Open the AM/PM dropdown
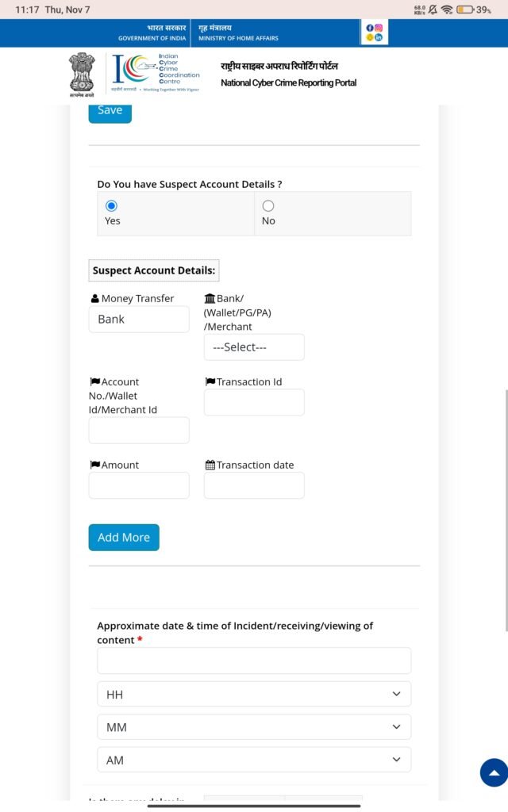Image resolution: width=508 pixels, height=812 pixels. click(x=254, y=760)
